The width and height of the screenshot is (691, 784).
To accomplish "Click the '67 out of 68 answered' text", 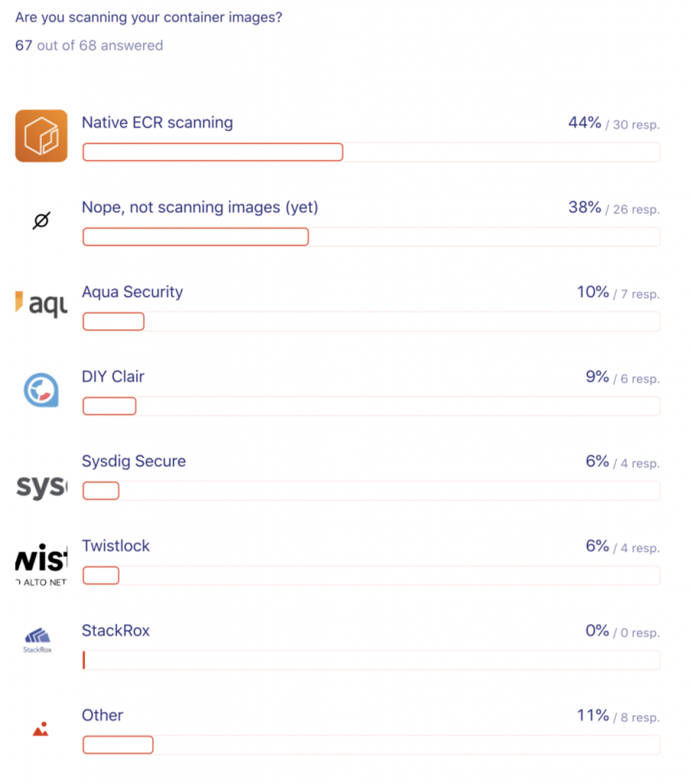I will pos(89,45).
